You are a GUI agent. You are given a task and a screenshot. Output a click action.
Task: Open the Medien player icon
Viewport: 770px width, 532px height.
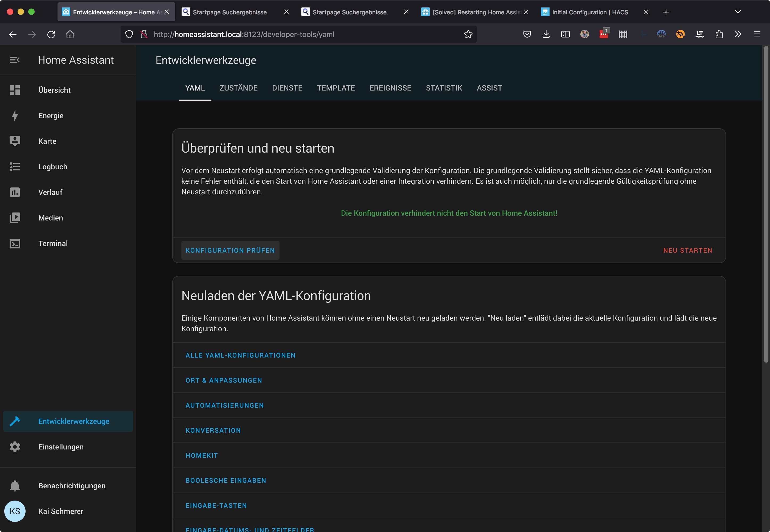(x=15, y=218)
